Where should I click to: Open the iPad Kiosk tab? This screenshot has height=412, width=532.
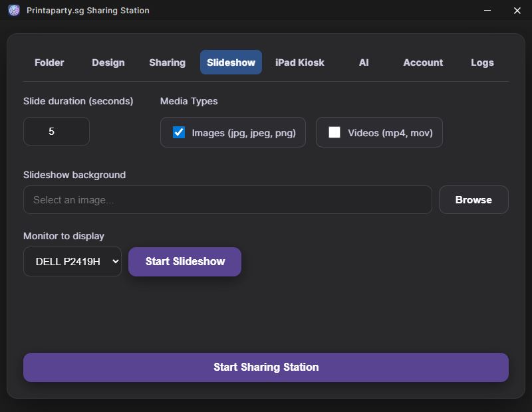point(300,62)
